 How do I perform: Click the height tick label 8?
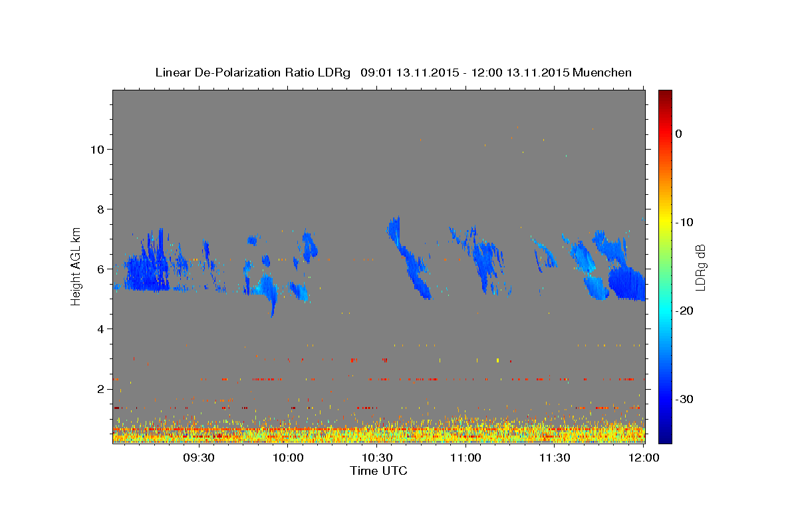tap(100, 209)
